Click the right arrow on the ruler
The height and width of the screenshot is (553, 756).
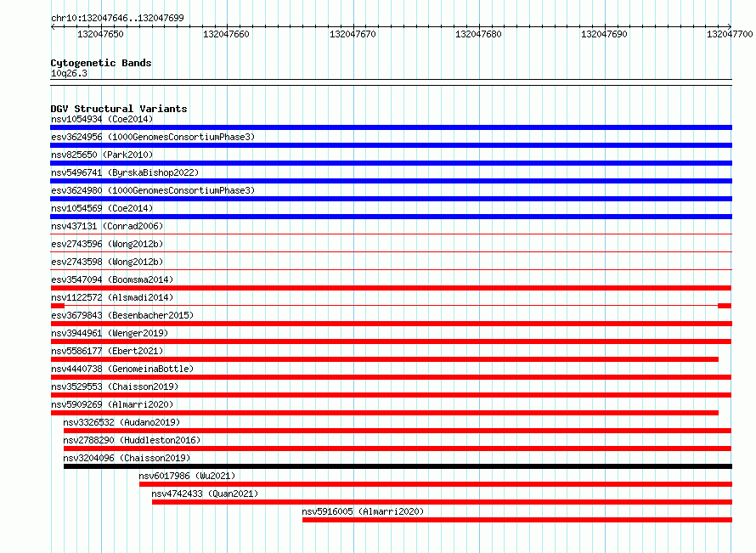pos(729,26)
